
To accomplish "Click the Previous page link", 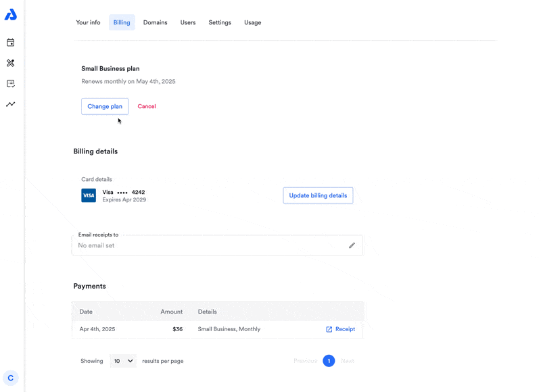I will tap(306, 361).
